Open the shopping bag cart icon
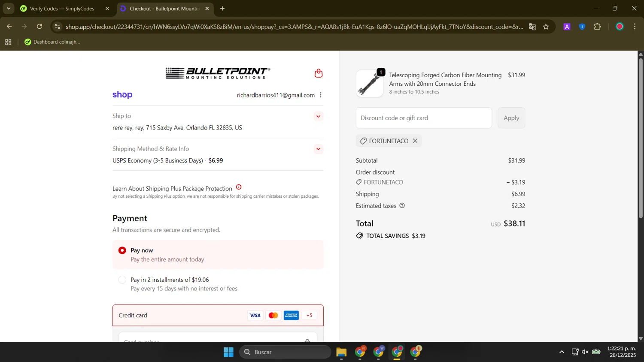 [319, 73]
